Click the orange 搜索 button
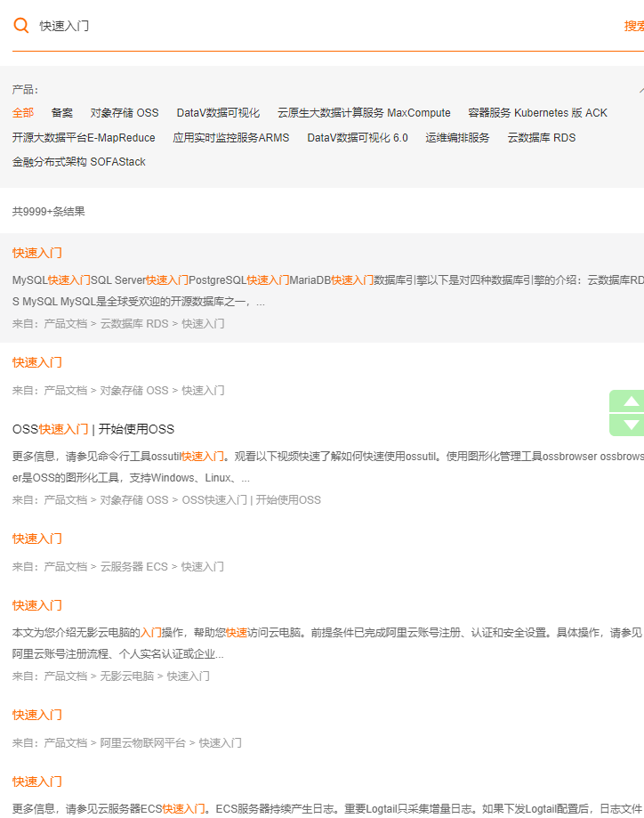The height and width of the screenshot is (818, 644). pos(634,26)
